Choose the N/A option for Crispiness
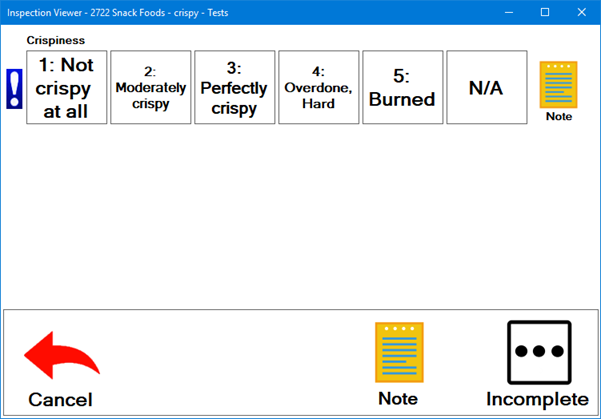The width and height of the screenshot is (601, 419). click(x=486, y=88)
